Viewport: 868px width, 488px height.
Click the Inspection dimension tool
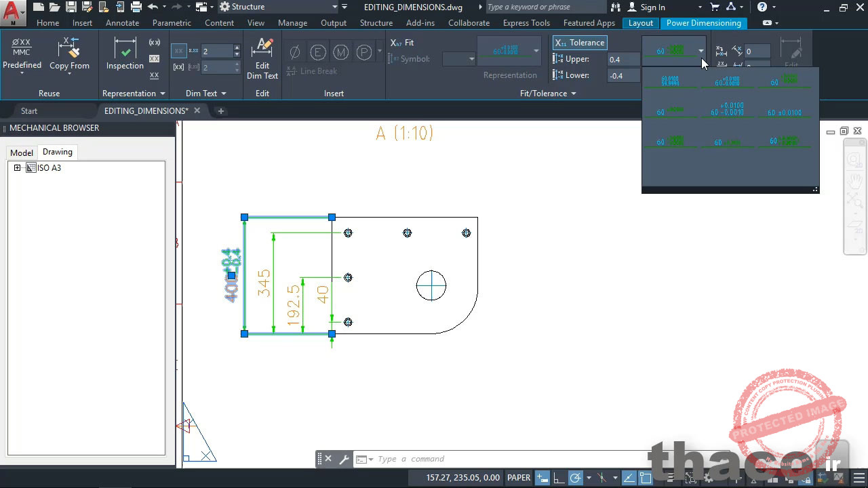125,56
